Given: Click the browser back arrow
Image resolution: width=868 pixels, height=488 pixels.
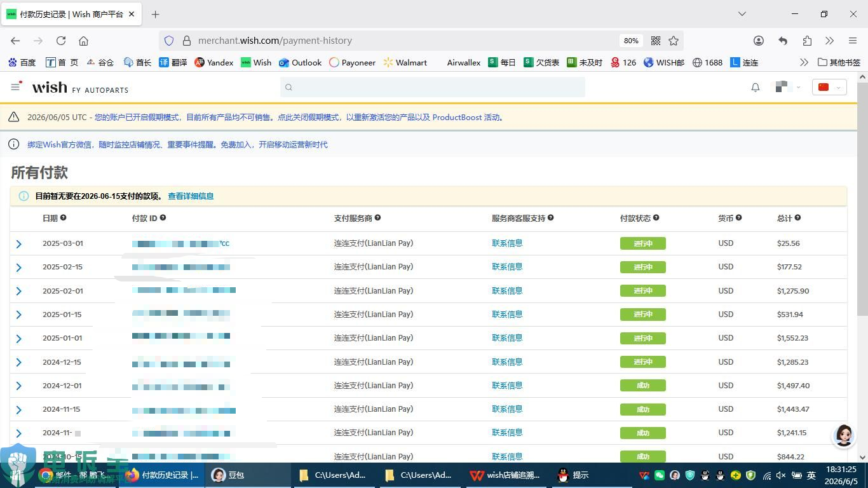Looking at the screenshot, I should coord(15,41).
